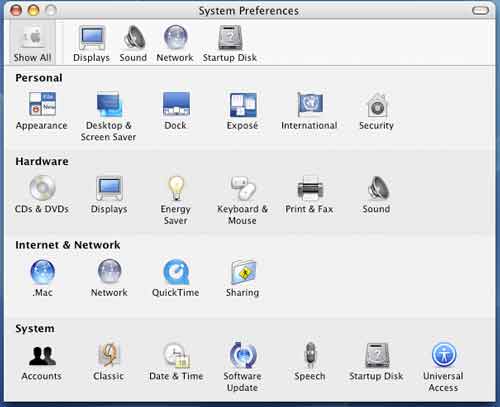Open the Speech preference pane
This screenshot has height=407, width=500.
pyautogui.click(x=310, y=362)
